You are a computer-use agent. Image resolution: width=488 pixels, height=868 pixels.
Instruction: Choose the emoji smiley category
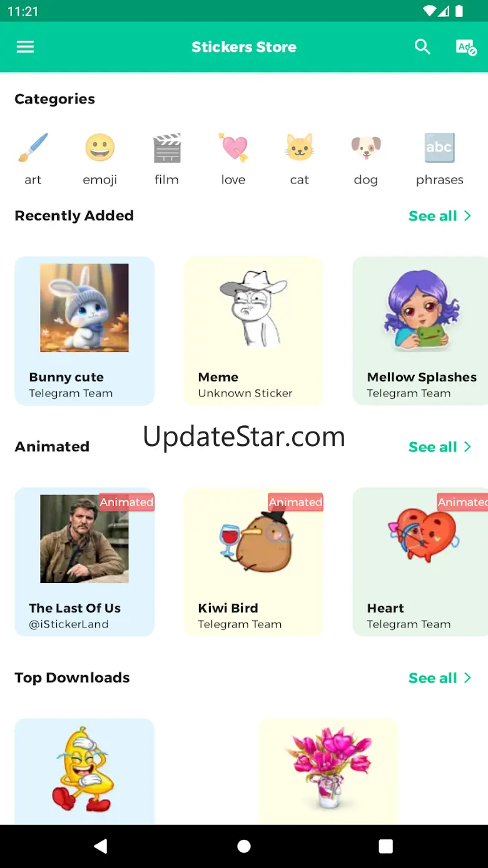pos(100,159)
